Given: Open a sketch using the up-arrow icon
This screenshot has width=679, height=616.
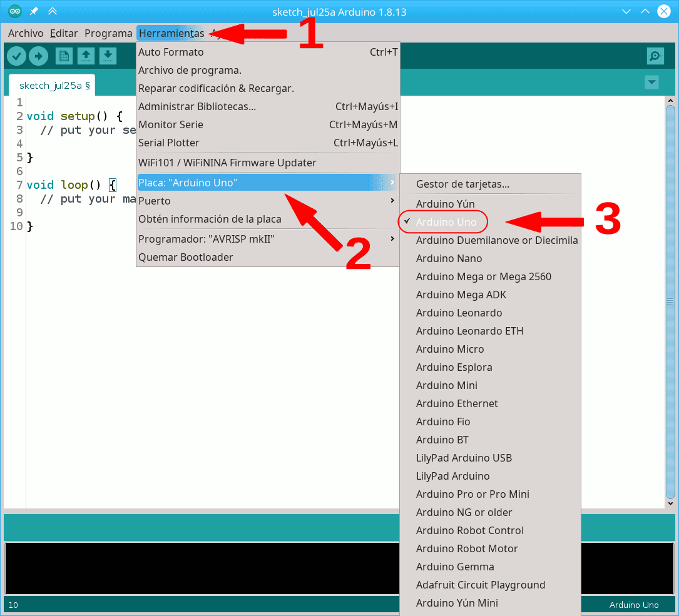Looking at the screenshot, I should pos(86,56).
